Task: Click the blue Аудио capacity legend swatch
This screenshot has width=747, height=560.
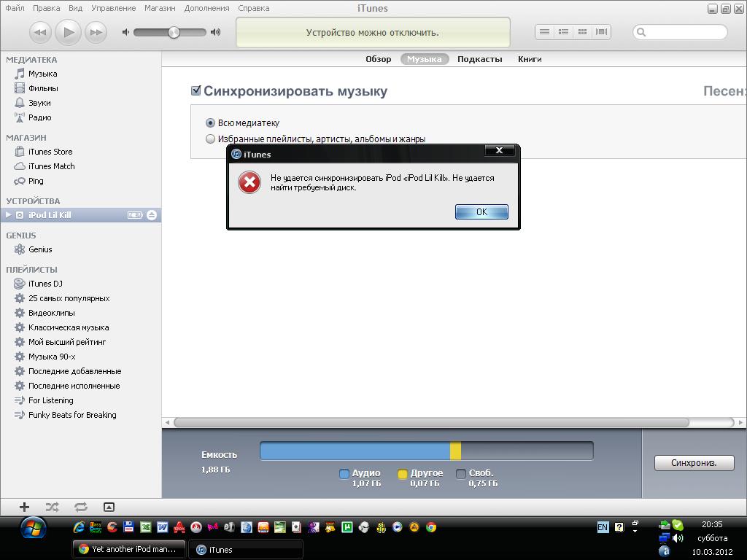Action: (x=344, y=474)
